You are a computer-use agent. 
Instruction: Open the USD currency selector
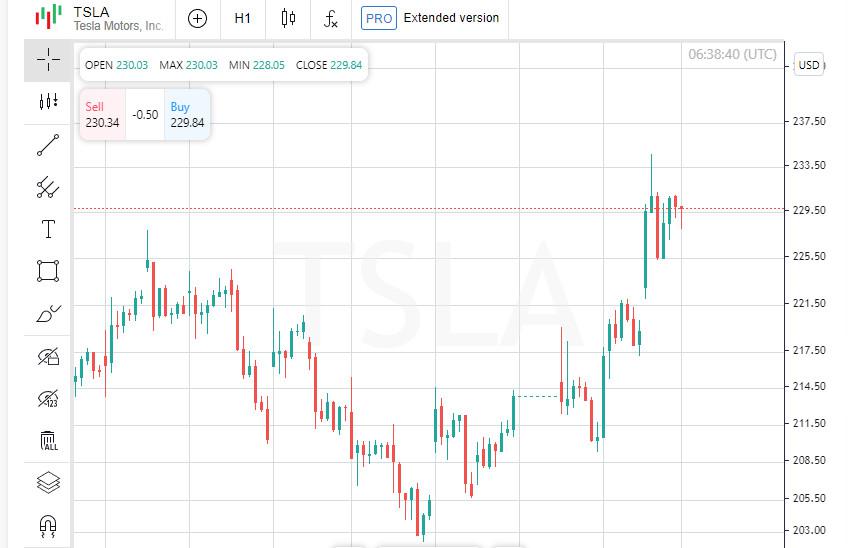coord(809,65)
